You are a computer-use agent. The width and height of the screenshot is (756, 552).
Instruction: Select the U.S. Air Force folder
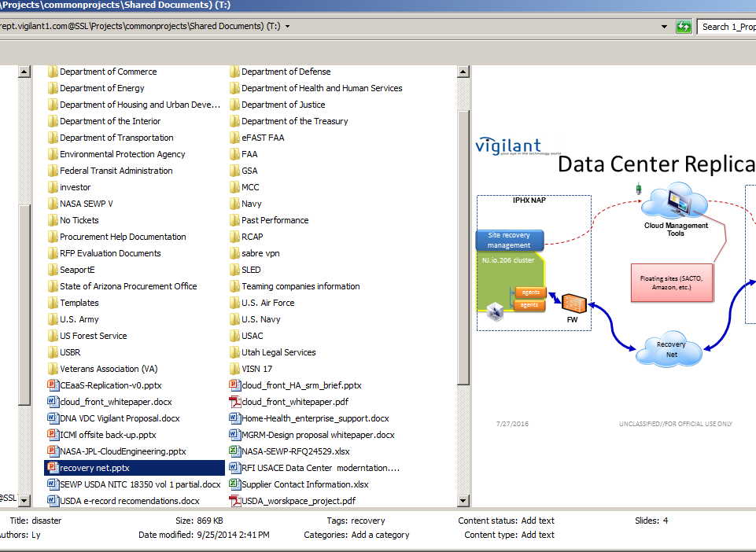(268, 303)
